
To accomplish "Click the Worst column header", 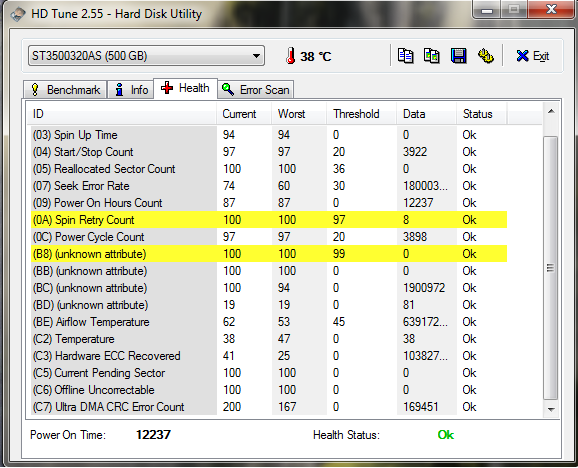I will pyautogui.click(x=299, y=114).
